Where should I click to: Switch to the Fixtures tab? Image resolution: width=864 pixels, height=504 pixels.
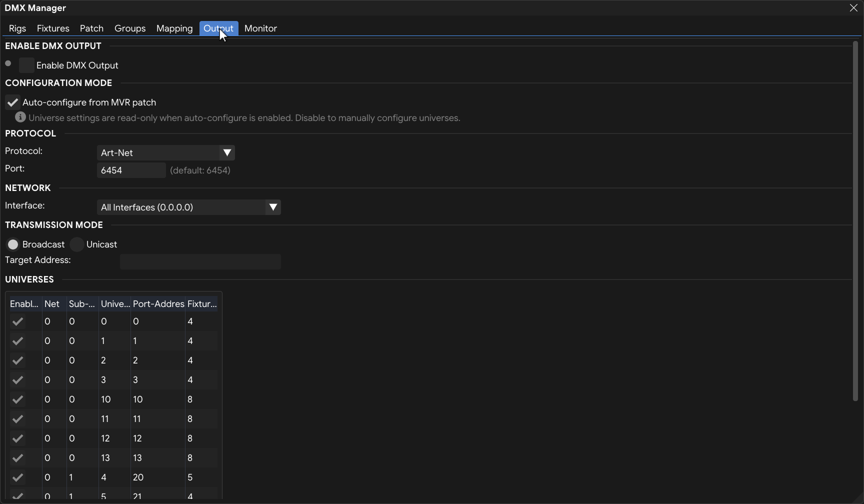pos(53,28)
